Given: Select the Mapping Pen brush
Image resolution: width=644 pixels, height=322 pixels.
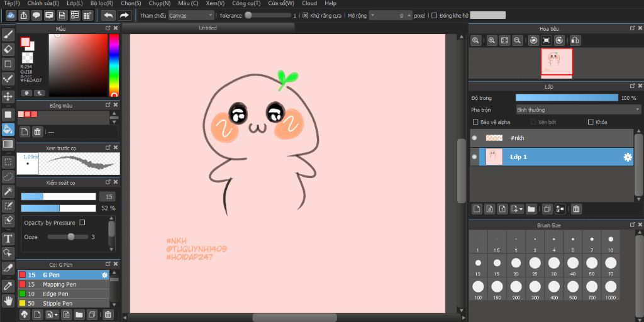Looking at the screenshot, I should (x=64, y=284).
